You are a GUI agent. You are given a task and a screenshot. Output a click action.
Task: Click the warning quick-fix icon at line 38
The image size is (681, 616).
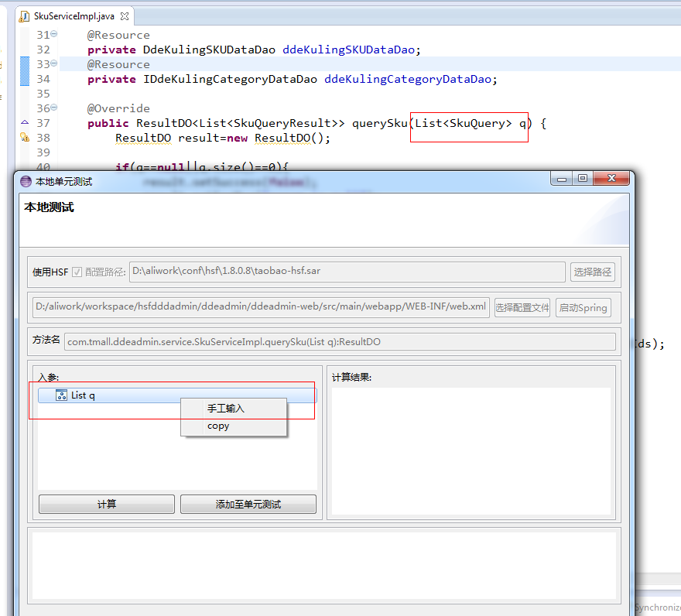coord(24,138)
